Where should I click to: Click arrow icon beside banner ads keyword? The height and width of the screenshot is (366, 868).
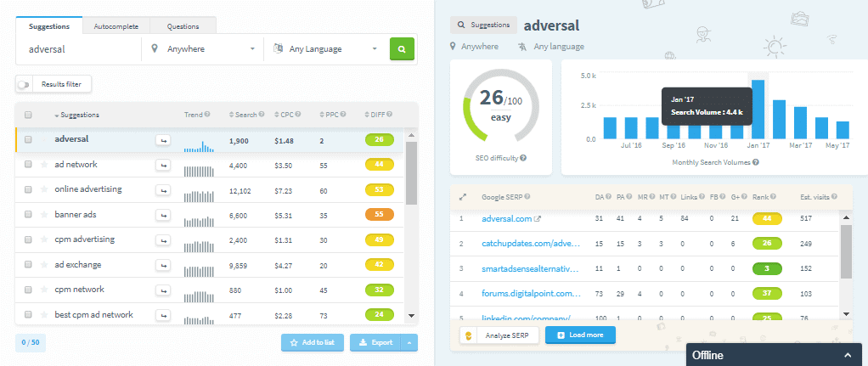[x=163, y=216]
